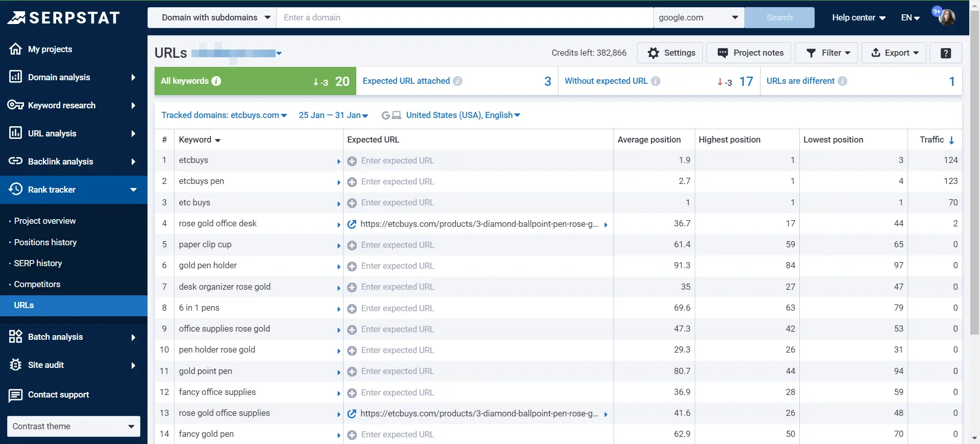Click Enter expected URL for gold pen holder
Image resolution: width=980 pixels, height=444 pixels.
[398, 266]
